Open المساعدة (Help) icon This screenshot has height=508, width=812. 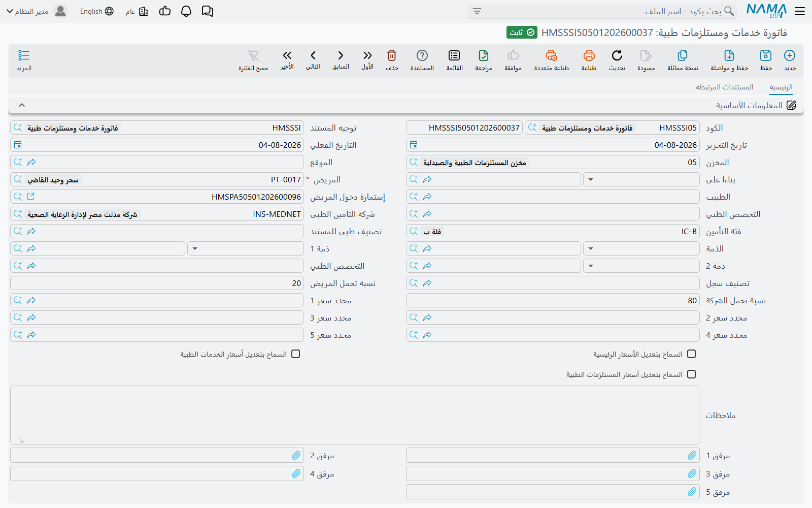422,55
